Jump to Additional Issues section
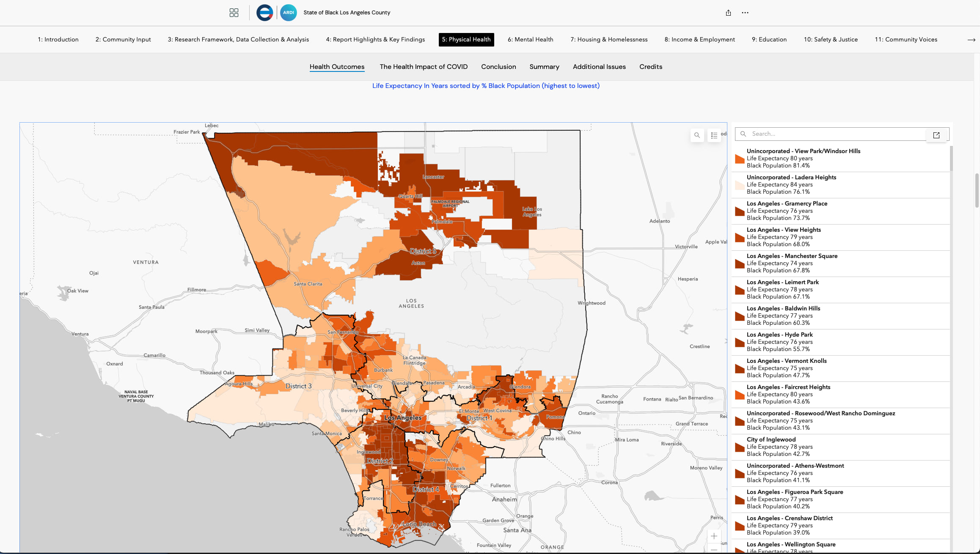Screen dimensions: 980x554 599,67
